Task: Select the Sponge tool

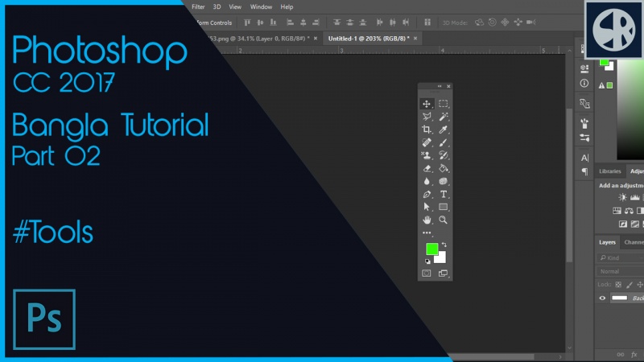Action: (x=444, y=181)
